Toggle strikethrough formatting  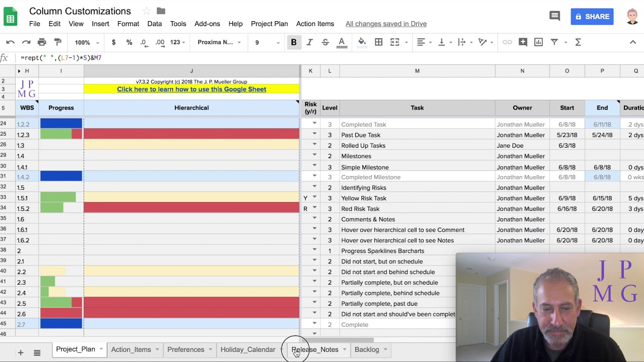point(326,42)
